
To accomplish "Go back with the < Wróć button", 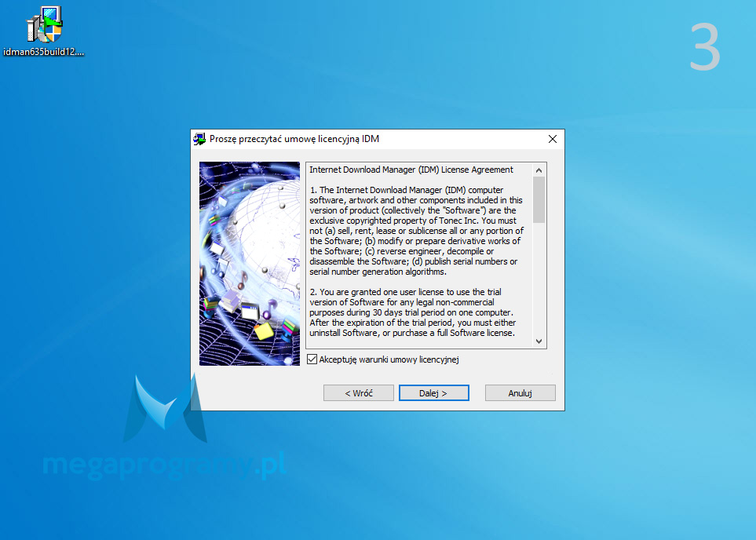I will pyautogui.click(x=359, y=393).
